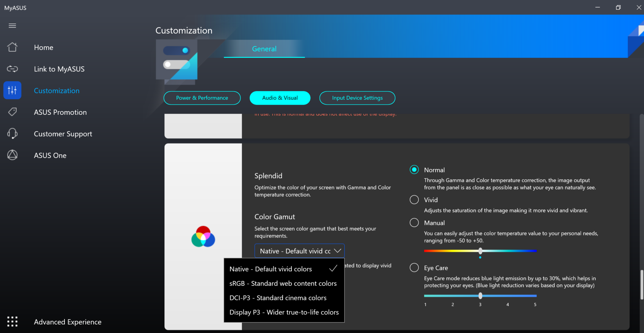The width and height of the screenshot is (644, 333).
Task: Choose the Eye Care radio option
Action: (414, 268)
